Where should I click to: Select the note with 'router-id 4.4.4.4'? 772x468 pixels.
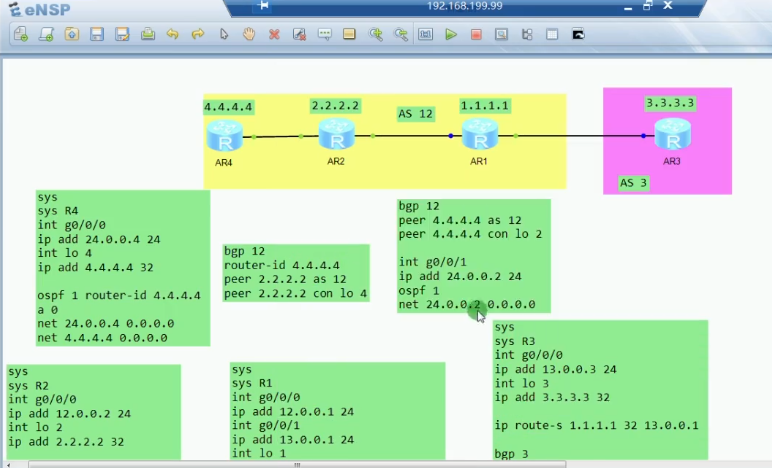296,273
